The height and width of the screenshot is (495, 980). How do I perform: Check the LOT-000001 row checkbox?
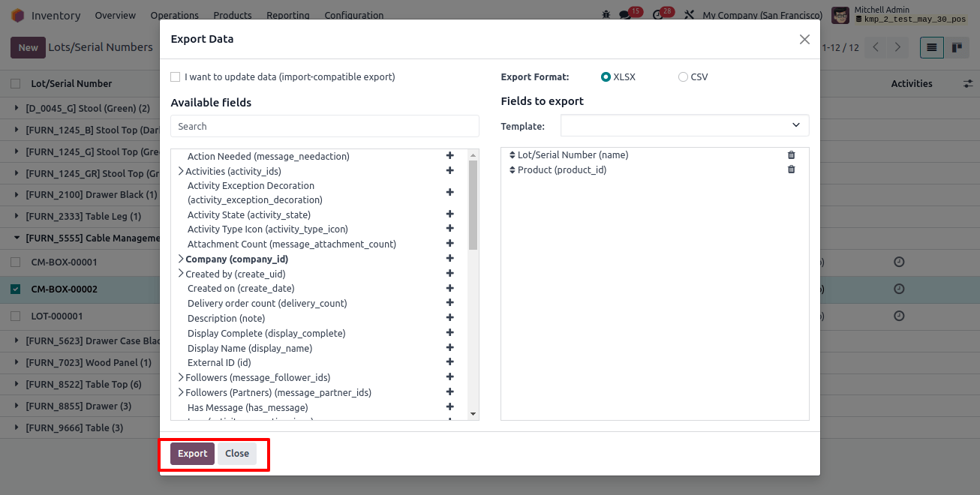[15, 316]
